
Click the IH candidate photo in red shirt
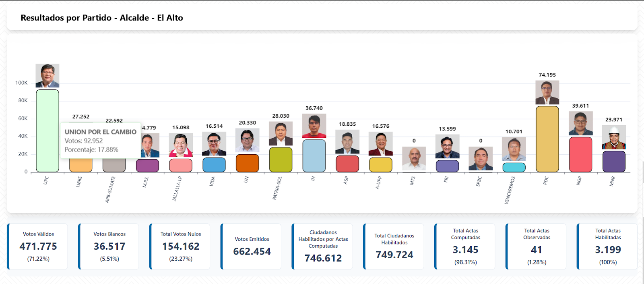(x=314, y=126)
